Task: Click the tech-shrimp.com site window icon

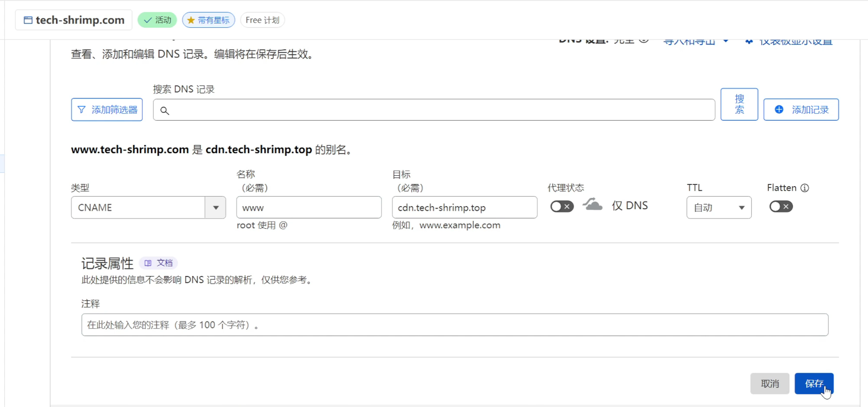Action: [28, 20]
